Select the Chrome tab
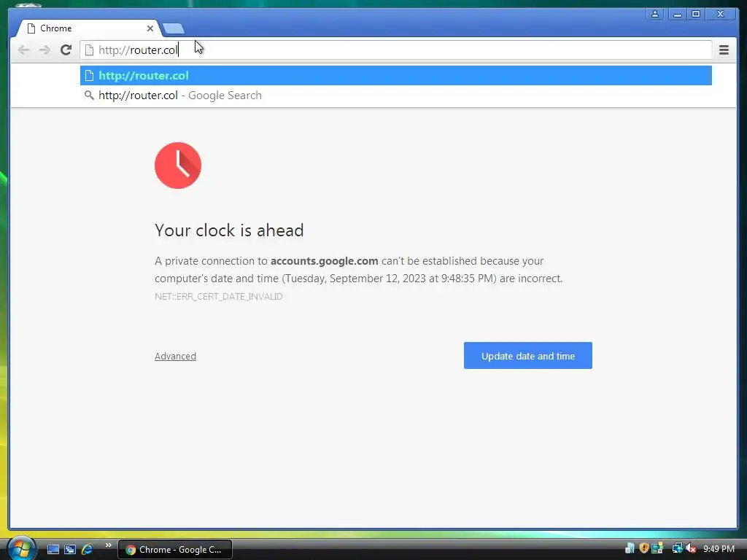 [x=88, y=28]
